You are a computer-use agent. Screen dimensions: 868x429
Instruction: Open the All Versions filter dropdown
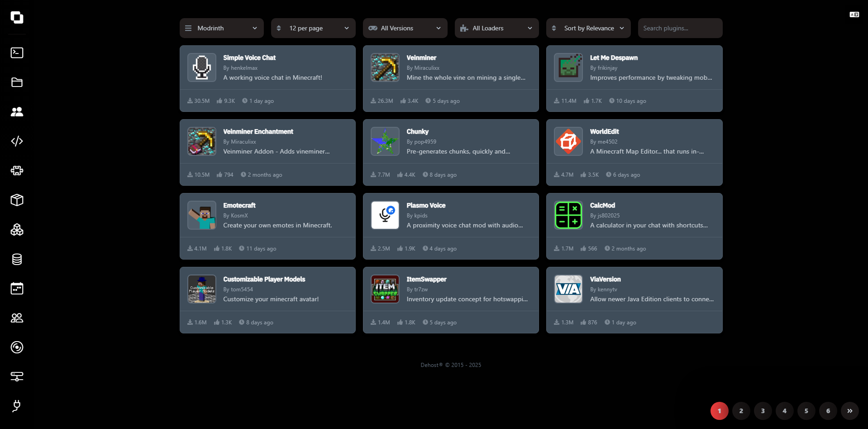405,28
